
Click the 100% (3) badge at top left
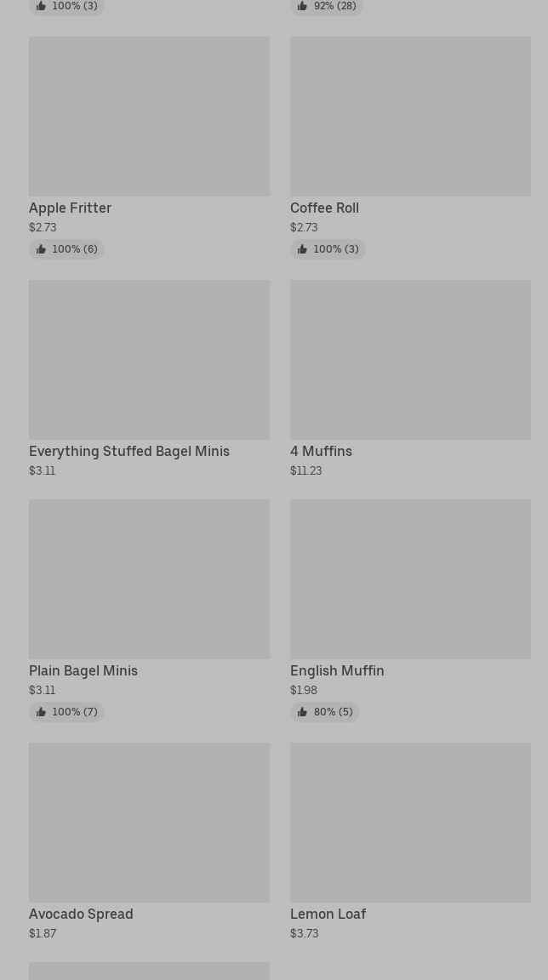[x=66, y=6]
